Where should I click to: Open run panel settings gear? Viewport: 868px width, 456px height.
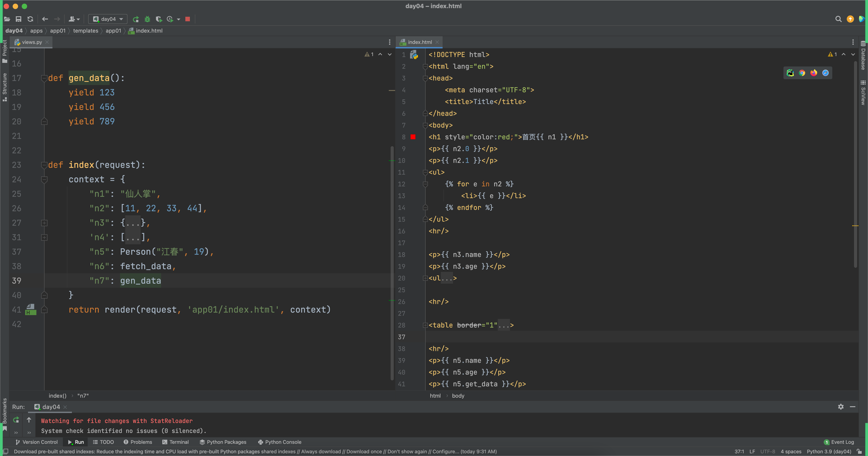(x=841, y=407)
